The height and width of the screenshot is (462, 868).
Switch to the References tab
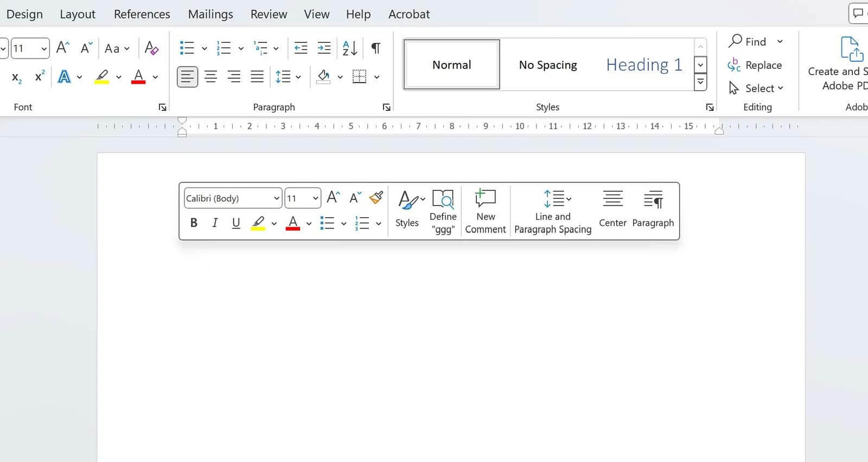pos(142,14)
